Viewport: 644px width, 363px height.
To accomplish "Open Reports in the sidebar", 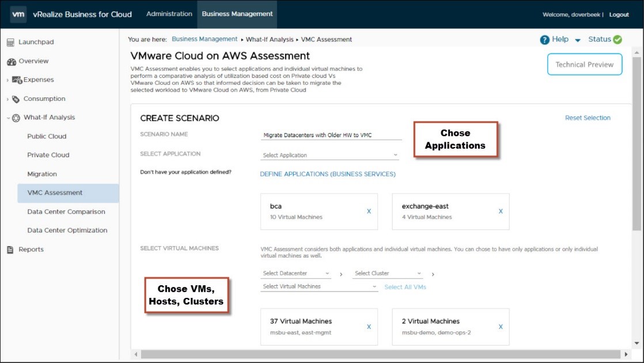I will click(31, 249).
